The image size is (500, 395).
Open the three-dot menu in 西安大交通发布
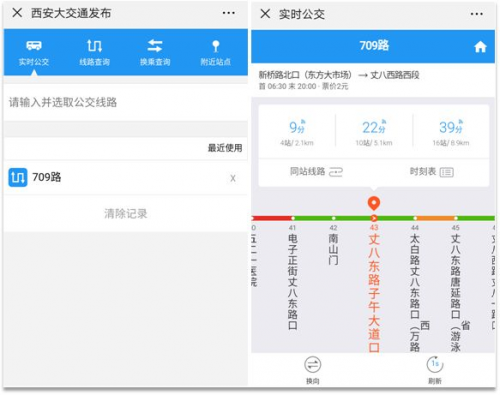[229, 13]
